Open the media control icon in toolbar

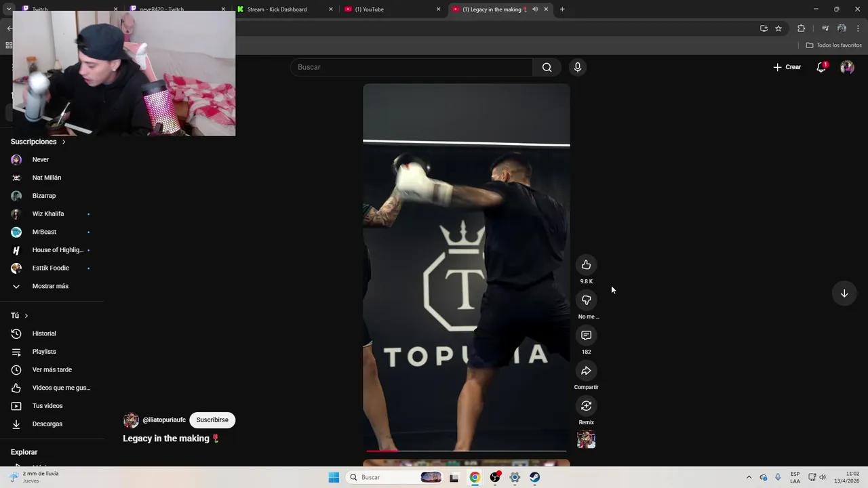(825, 28)
